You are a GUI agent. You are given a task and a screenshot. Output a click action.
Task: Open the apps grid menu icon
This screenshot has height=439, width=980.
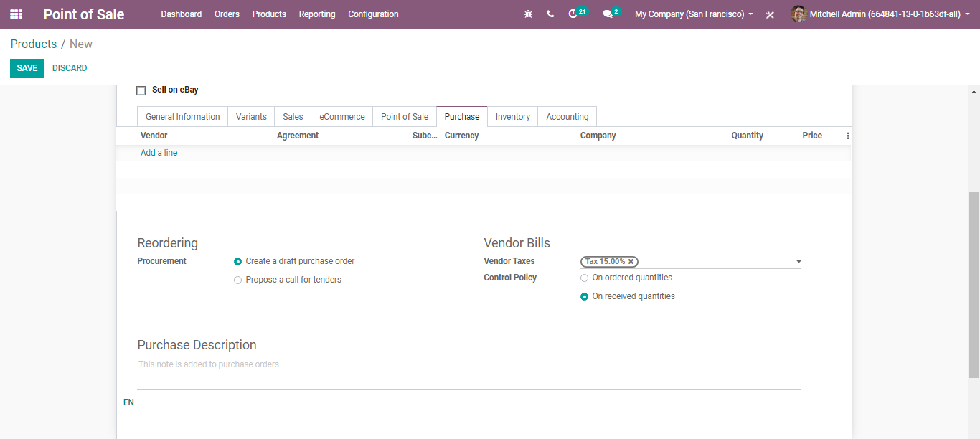coord(16,14)
